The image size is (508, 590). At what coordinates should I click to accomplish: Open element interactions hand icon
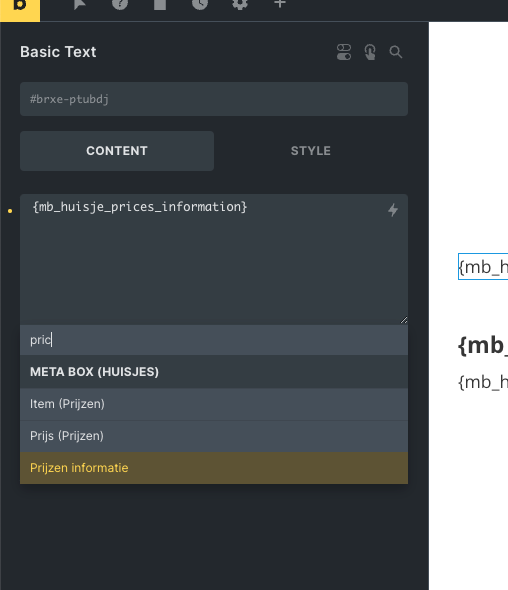pyautogui.click(x=370, y=52)
